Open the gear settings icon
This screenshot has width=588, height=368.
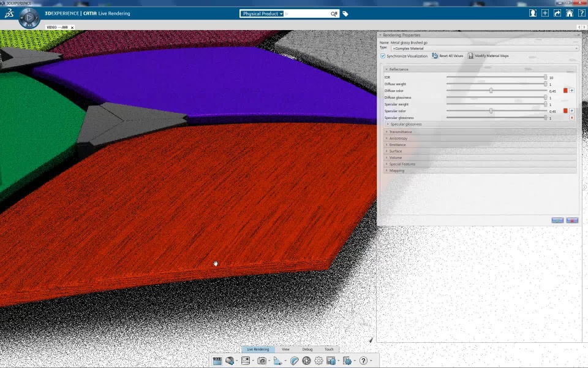(x=318, y=361)
